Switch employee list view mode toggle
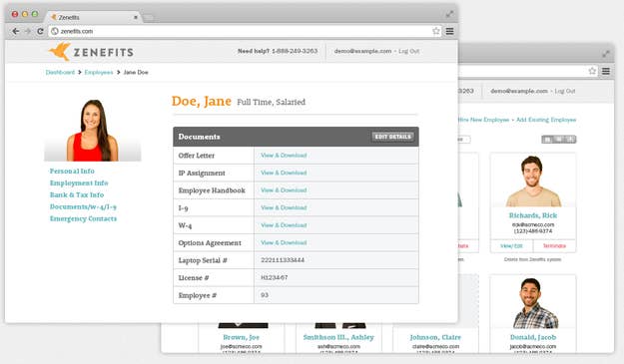 (x=559, y=139)
